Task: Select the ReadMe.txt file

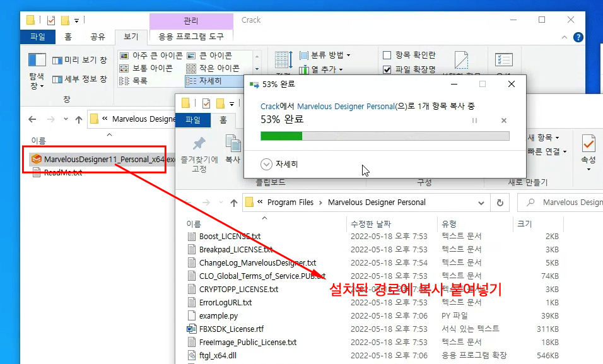Action: [57, 173]
